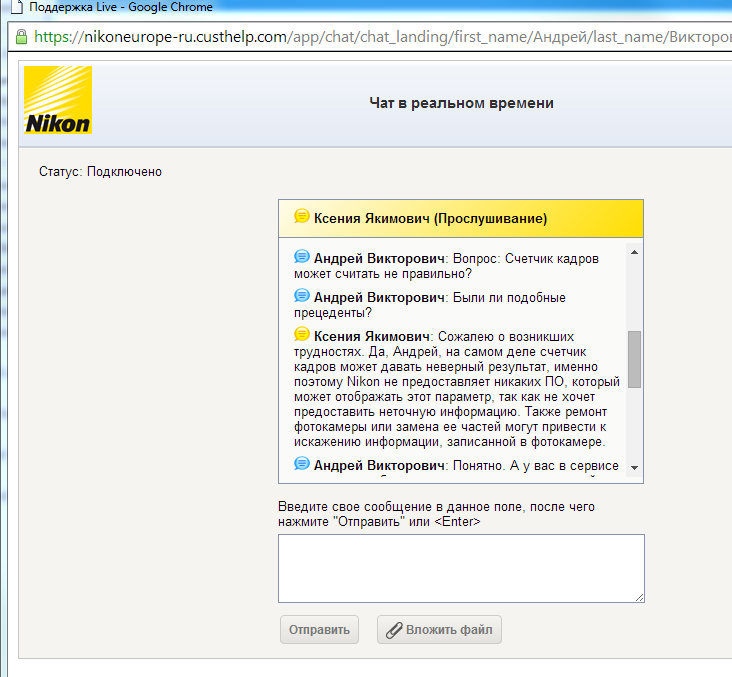This screenshot has height=677, width=732.
Task: Click blue bubble beside 'Понятно' message
Action: coord(302,463)
